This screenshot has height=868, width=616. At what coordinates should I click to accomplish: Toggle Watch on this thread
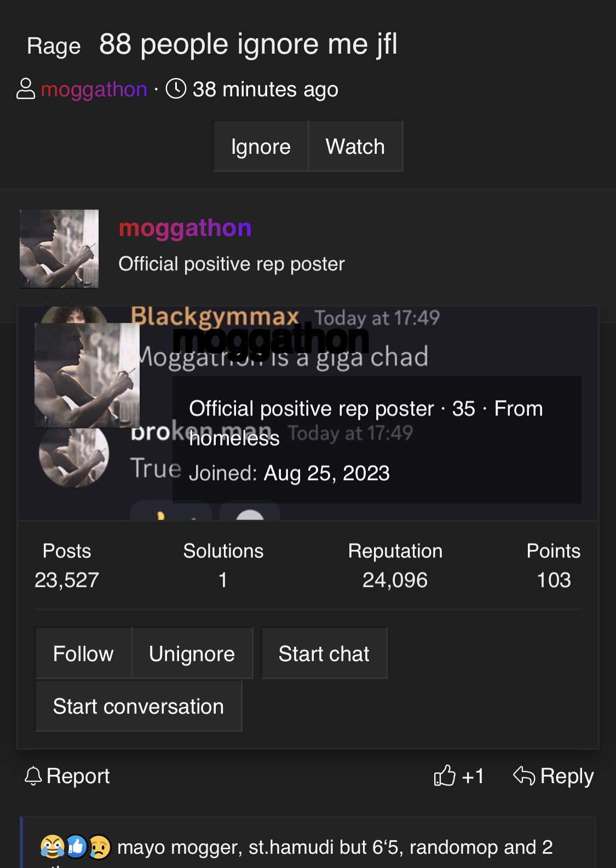355,146
